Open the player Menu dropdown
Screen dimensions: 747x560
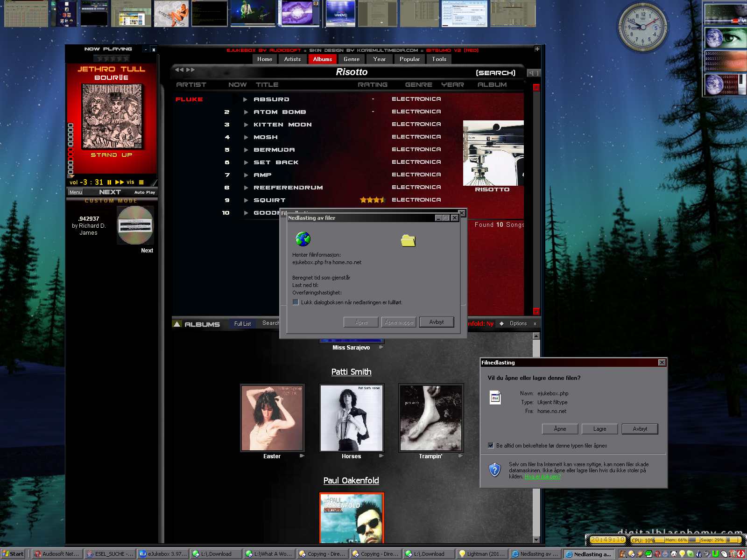pos(76,192)
